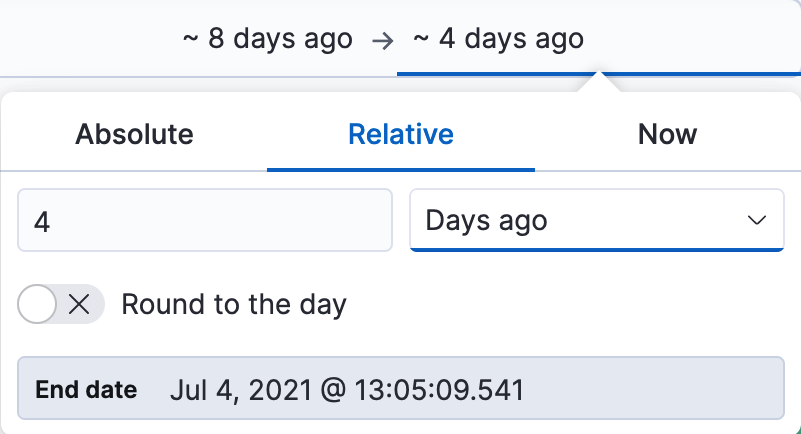
Task: Click the chevron on the time unit selector
Action: [757, 220]
